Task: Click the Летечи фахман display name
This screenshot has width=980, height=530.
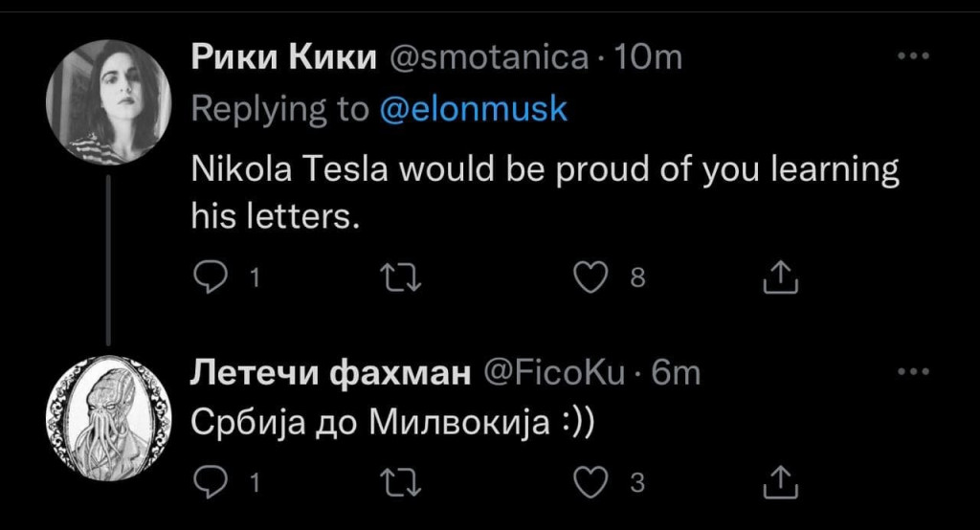Action: [x=332, y=373]
